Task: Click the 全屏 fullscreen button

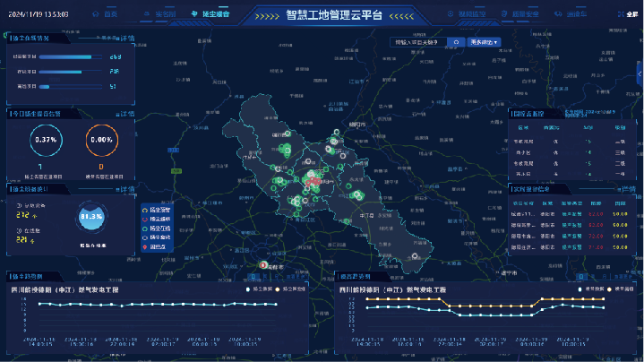Action: click(x=627, y=15)
